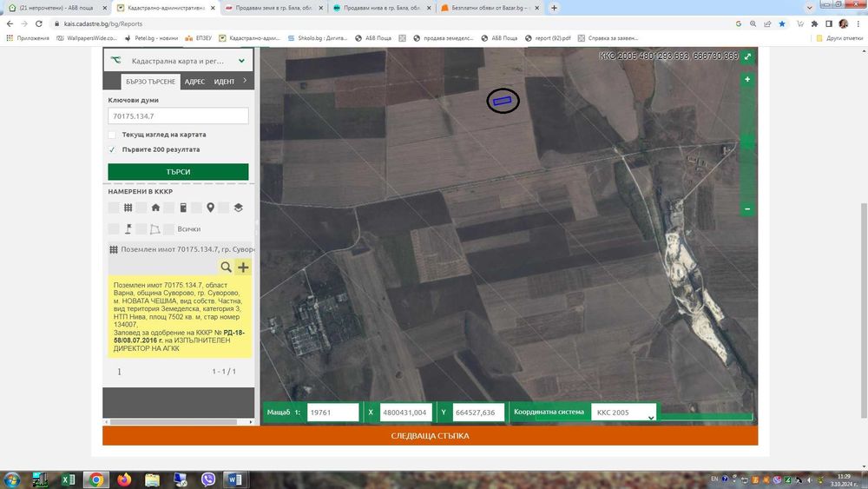Screen dimensions: 868x489
Task: Go back with the browser back arrow
Action: point(10,23)
